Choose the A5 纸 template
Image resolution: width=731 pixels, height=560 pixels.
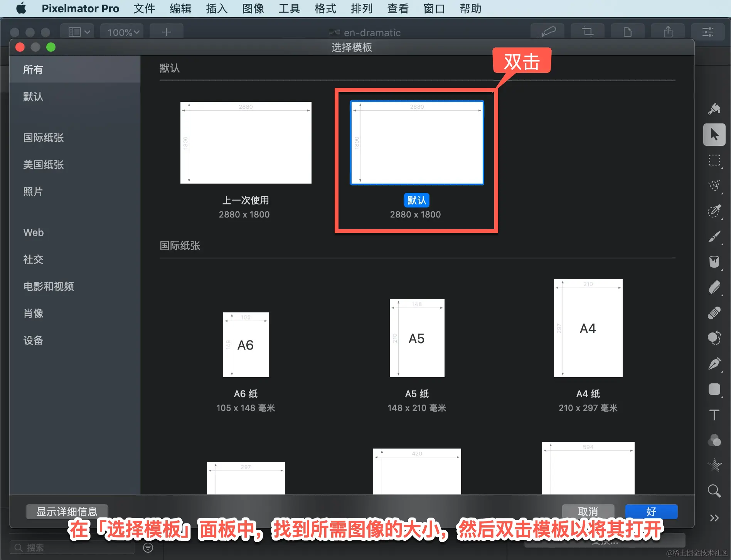(x=417, y=338)
